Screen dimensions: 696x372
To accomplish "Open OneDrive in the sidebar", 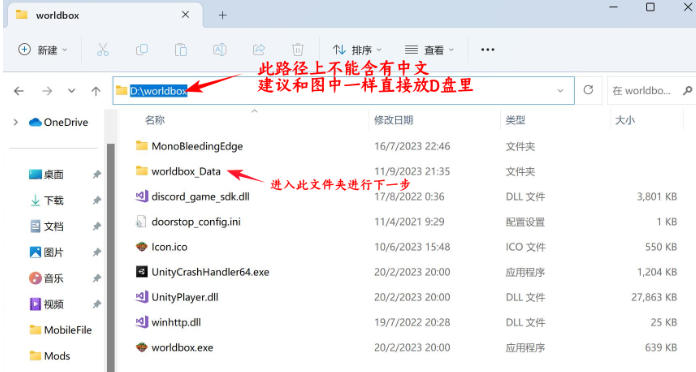I will coord(59,122).
